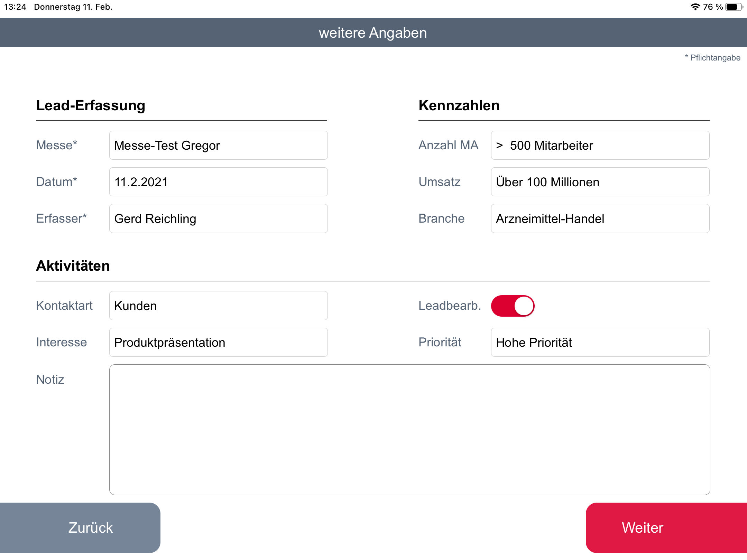The width and height of the screenshot is (747, 560).
Task: Edit the Erfasser field
Action: click(x=218, y=218)
